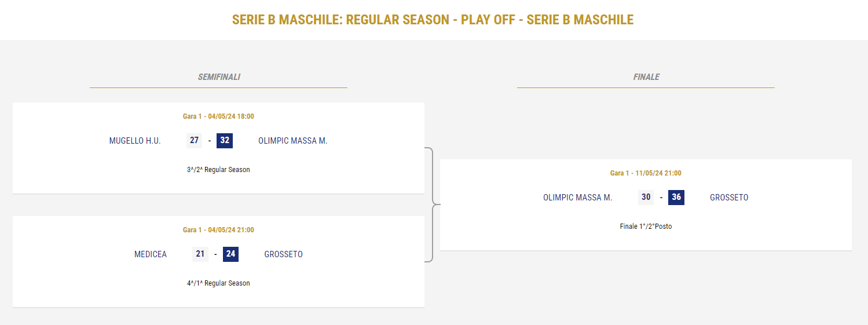868x325 pixels.
Task: Click Gara 1 - 04/05/24 21:00 label
Action: (x=218, y=230)
